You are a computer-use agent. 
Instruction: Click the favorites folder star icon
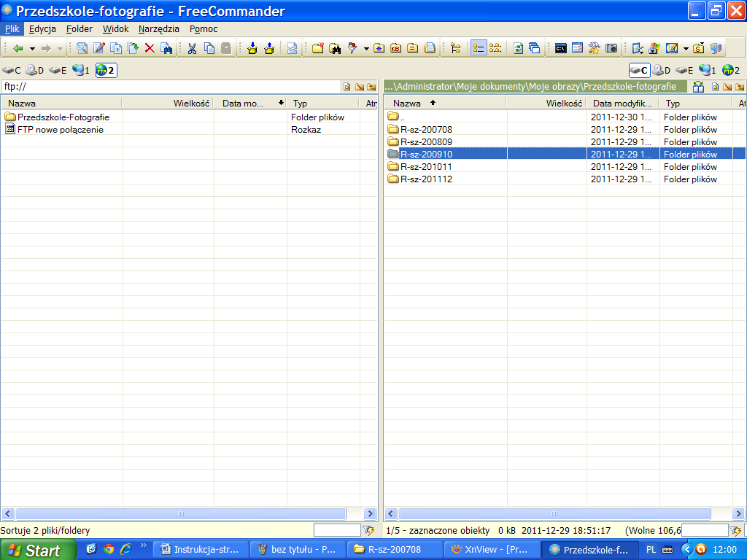click(379, 48)
